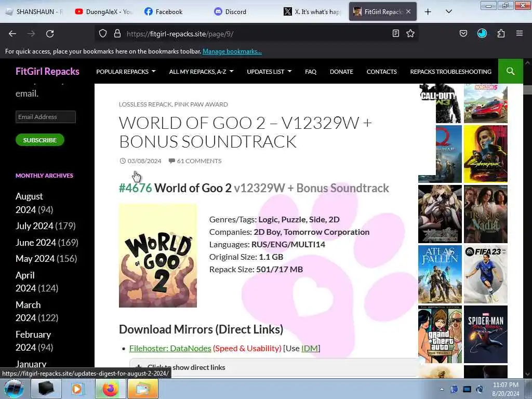The height and width of the screenshot is (399, 532).
Task: Open the Call of Duty MW3 thumbnail
Action: tap(440, 103)
